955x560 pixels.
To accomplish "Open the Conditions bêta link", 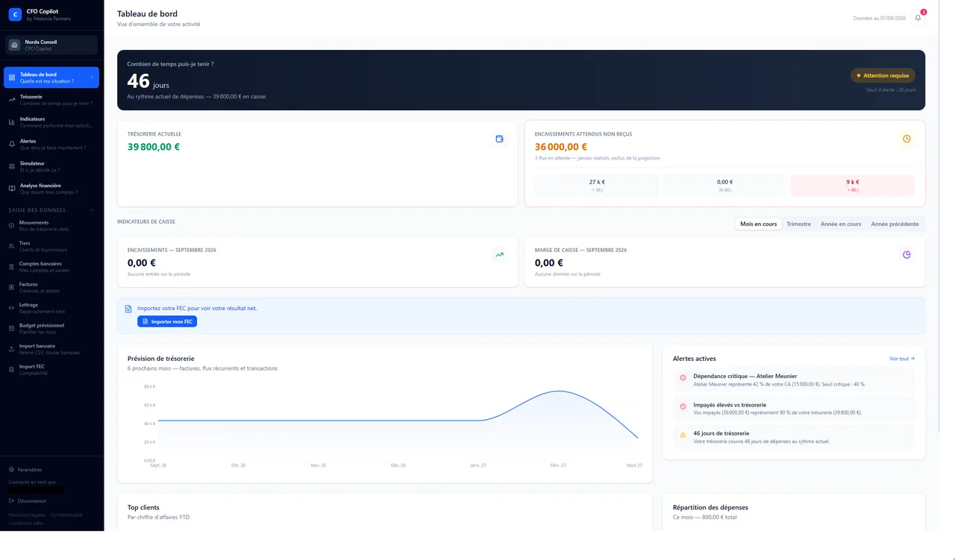I will click(x=26, y=523).
